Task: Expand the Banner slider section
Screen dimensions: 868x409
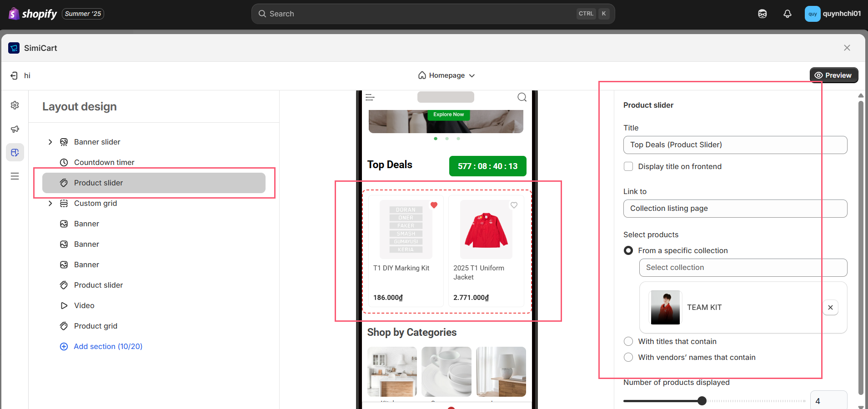Action: tap(50, 142)
